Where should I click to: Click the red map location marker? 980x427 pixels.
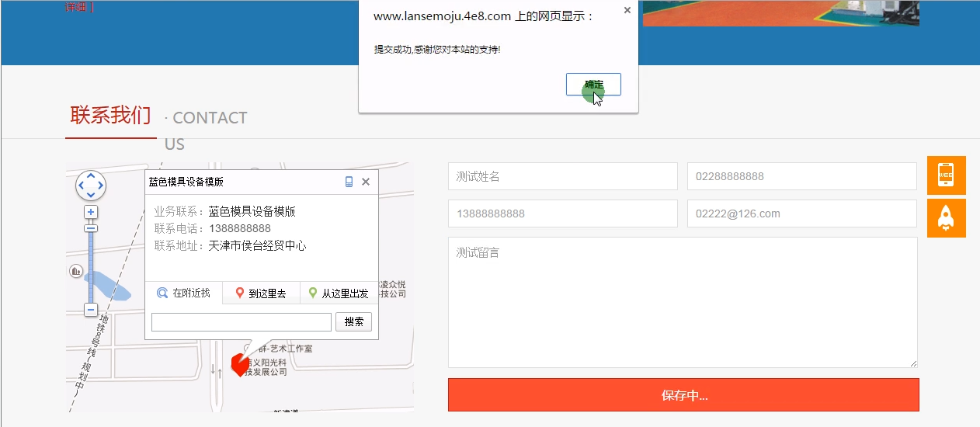pyautogui.click(x=240, y=363)
